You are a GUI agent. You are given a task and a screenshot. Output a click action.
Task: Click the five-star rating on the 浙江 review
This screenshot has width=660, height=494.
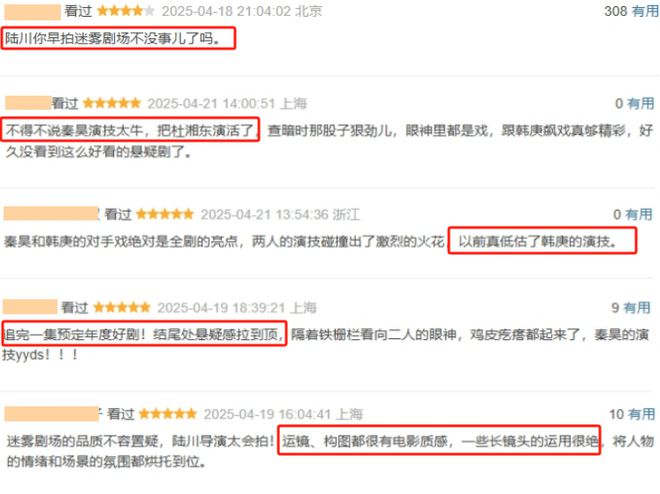coord(165,214)
